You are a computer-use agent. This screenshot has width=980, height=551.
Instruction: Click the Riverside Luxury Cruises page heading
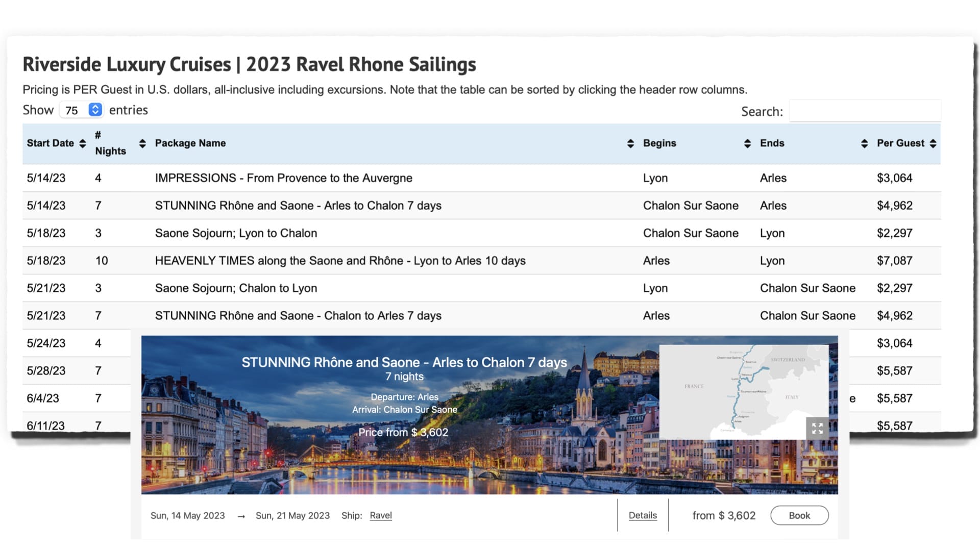click(249, 64)
